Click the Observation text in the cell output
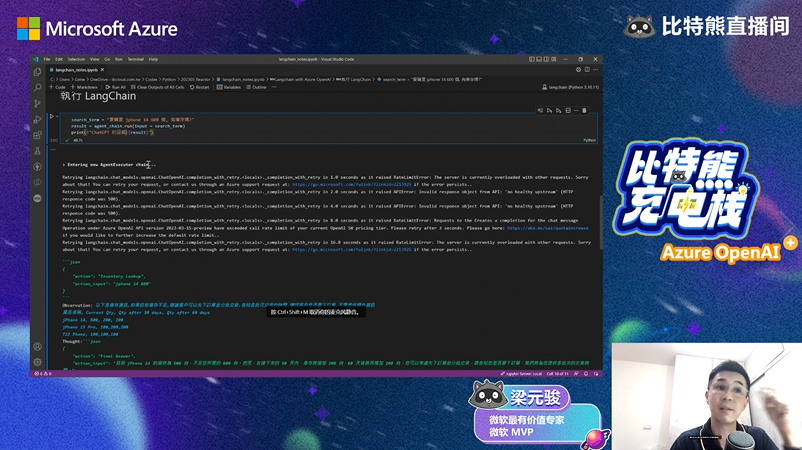Screen dimensions: 802x450 77,305
